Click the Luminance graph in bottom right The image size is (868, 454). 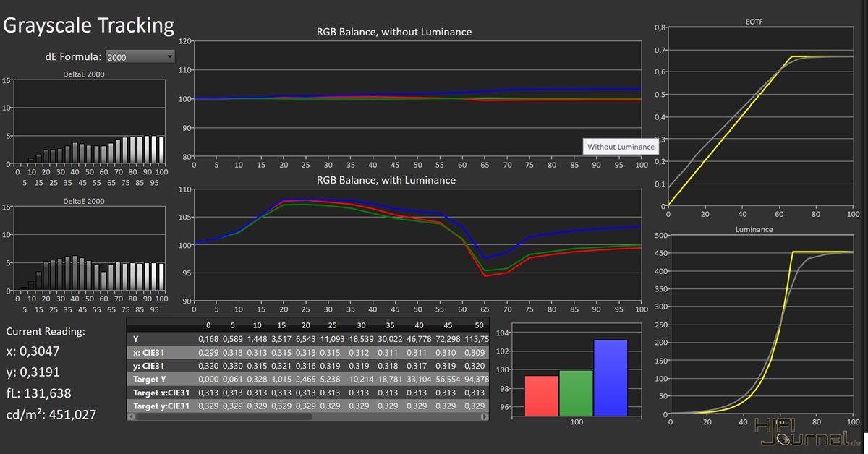coord(760,327)
